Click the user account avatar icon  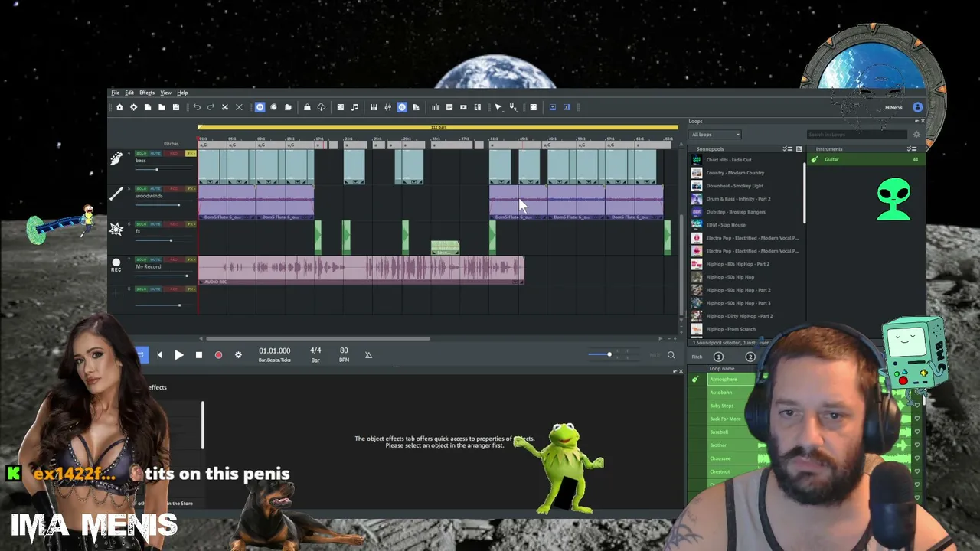point(917,107)
